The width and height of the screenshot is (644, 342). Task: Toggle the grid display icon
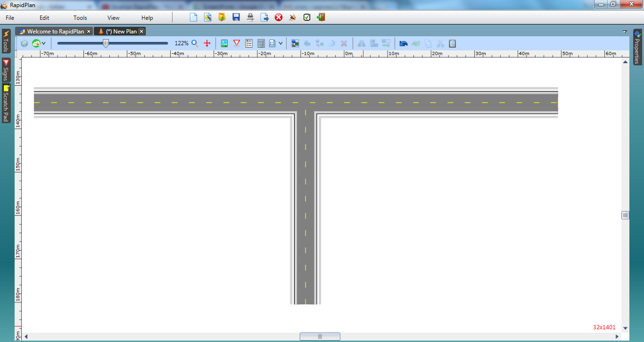[261, 43]
